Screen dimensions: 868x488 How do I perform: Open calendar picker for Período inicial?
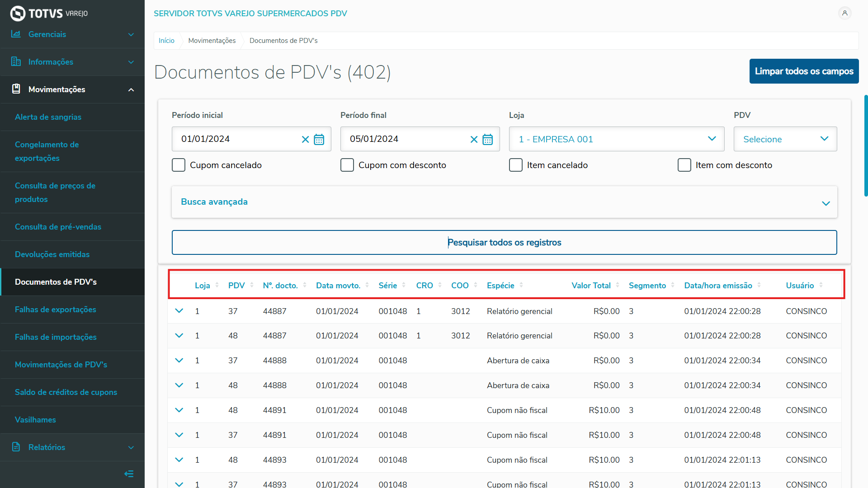pos(319,139)
